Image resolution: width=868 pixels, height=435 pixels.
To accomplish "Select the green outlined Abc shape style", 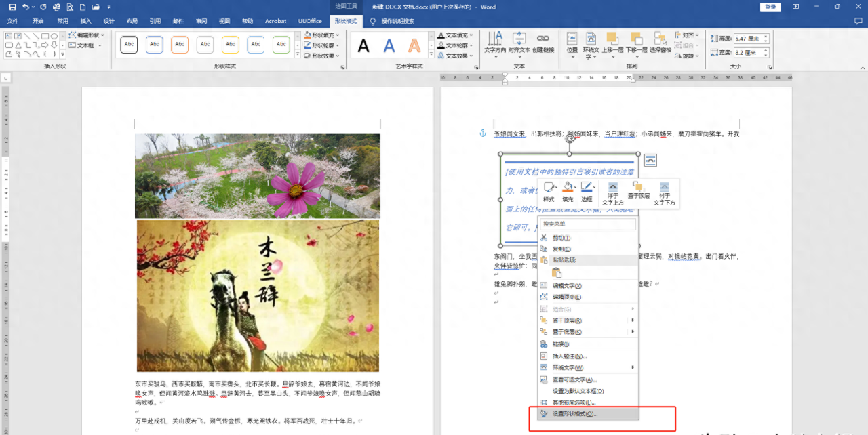I will (281, 45).
